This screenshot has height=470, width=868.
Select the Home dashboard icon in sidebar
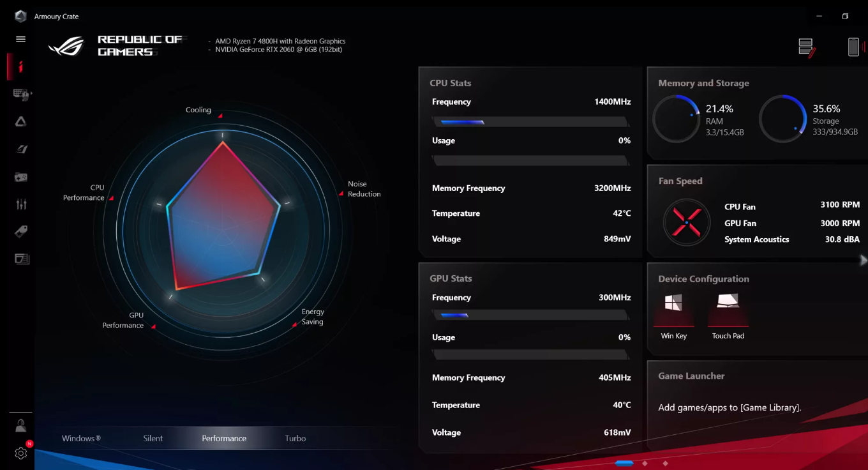click(21, 66)
